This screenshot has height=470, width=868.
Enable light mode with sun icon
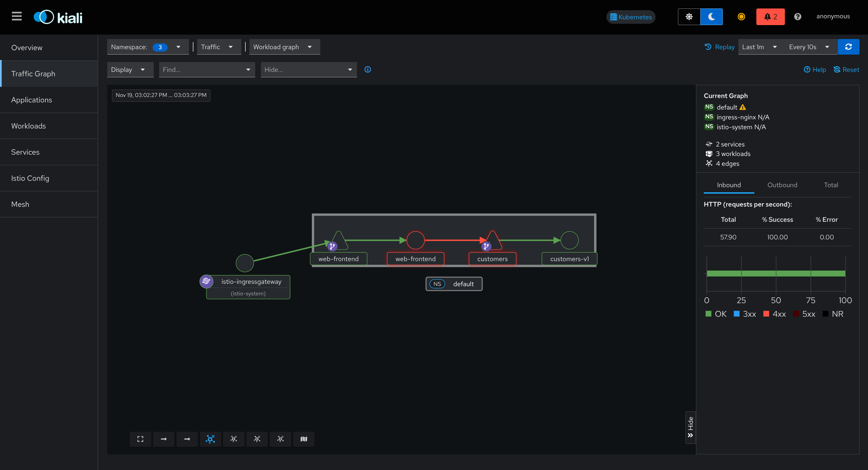pos(689,17)
